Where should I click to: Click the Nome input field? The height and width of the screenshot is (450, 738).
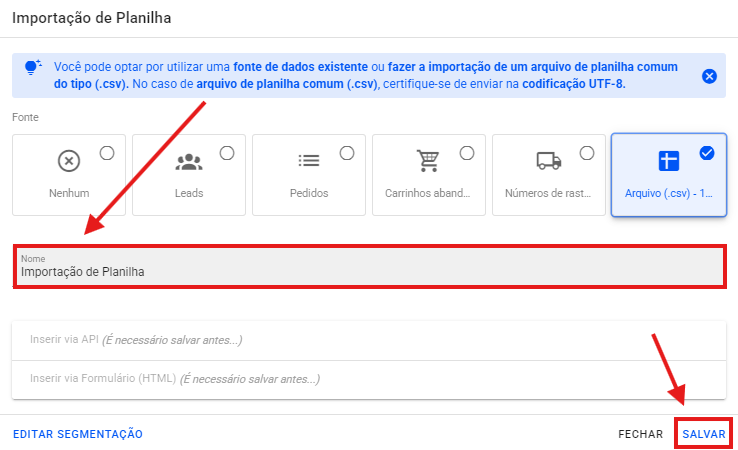[368, 271]
